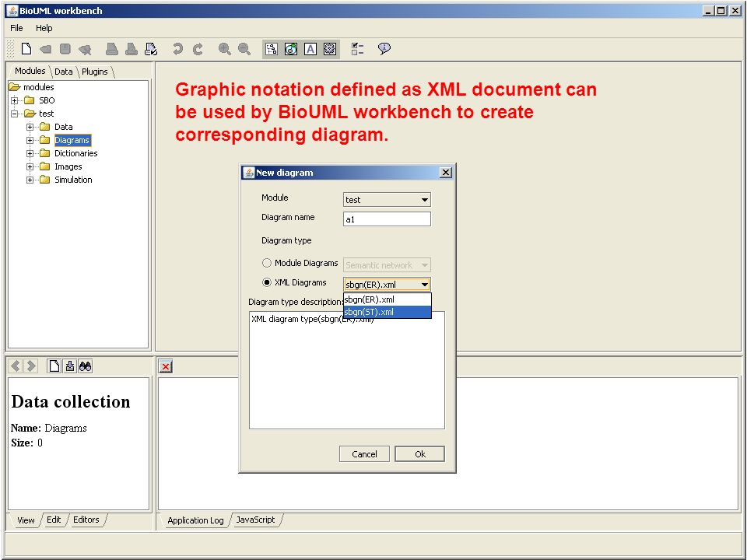Open the File menu

[x=16, y=28]
